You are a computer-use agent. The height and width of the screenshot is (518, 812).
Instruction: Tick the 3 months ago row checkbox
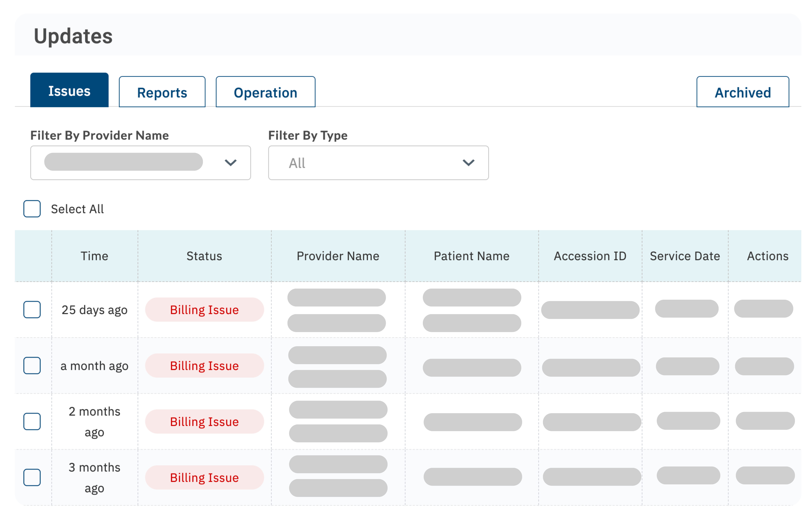click(32, 477)
